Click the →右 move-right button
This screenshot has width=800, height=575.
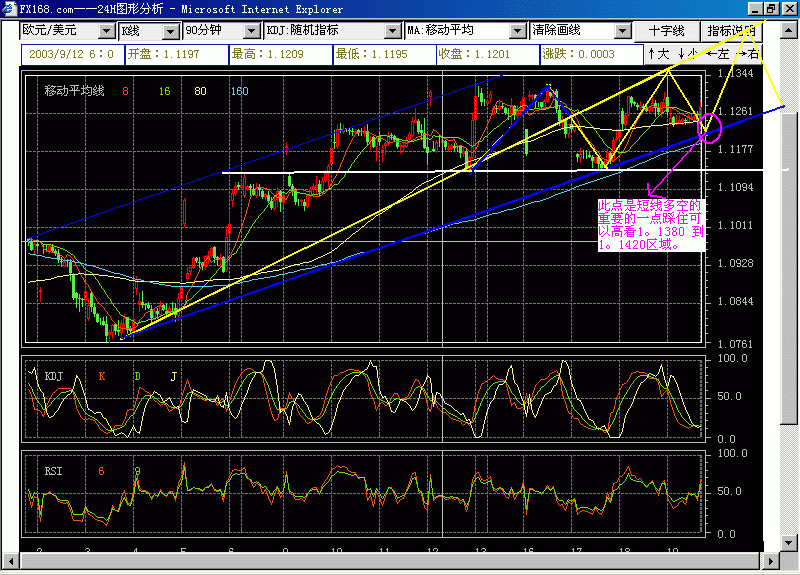click(749, 54)
